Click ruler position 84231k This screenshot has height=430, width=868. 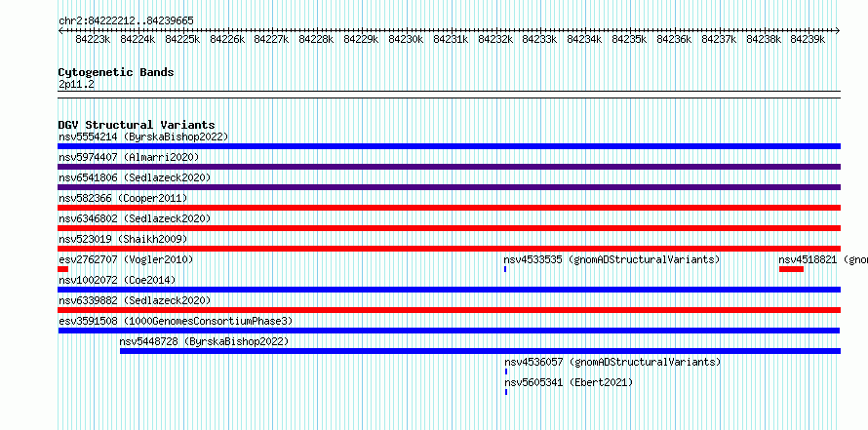click(452, 39)
